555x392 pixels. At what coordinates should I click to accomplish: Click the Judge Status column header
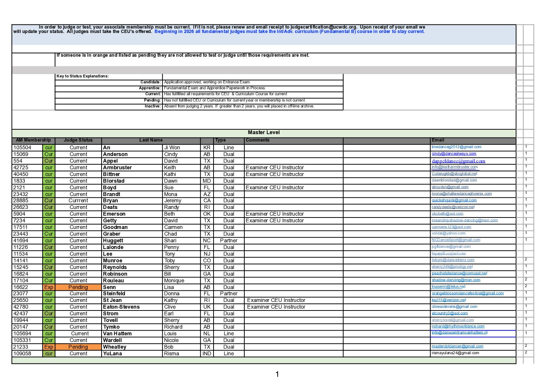78,140
